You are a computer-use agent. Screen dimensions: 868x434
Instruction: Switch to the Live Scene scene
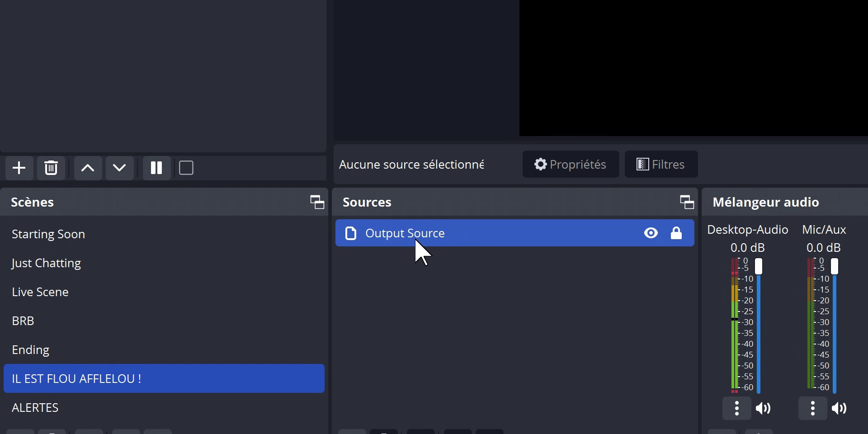tap(40, 292)
